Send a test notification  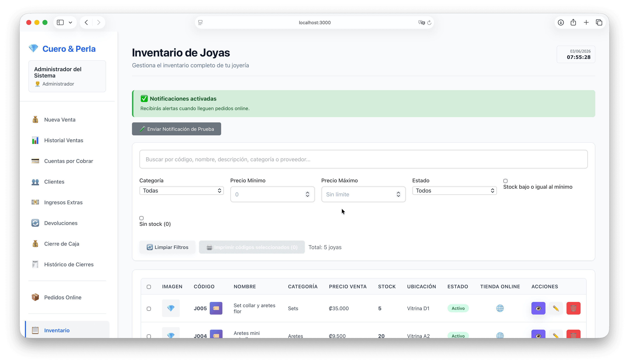click(177, 129)
